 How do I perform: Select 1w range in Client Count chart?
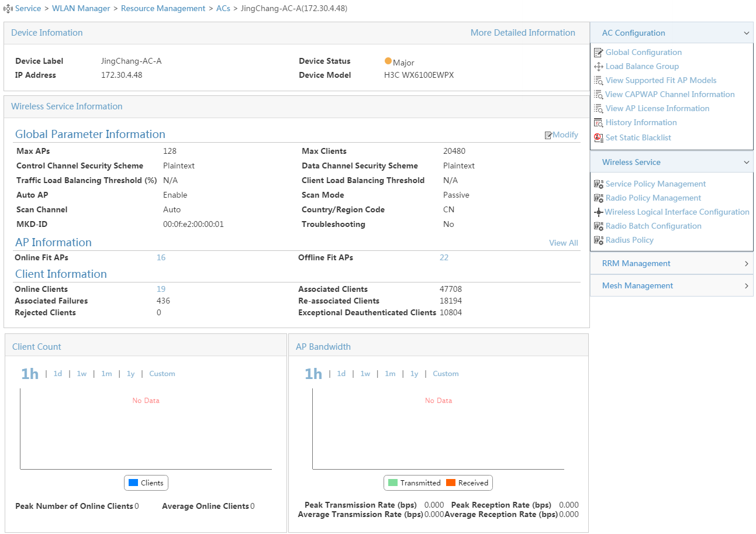[81, 374]
